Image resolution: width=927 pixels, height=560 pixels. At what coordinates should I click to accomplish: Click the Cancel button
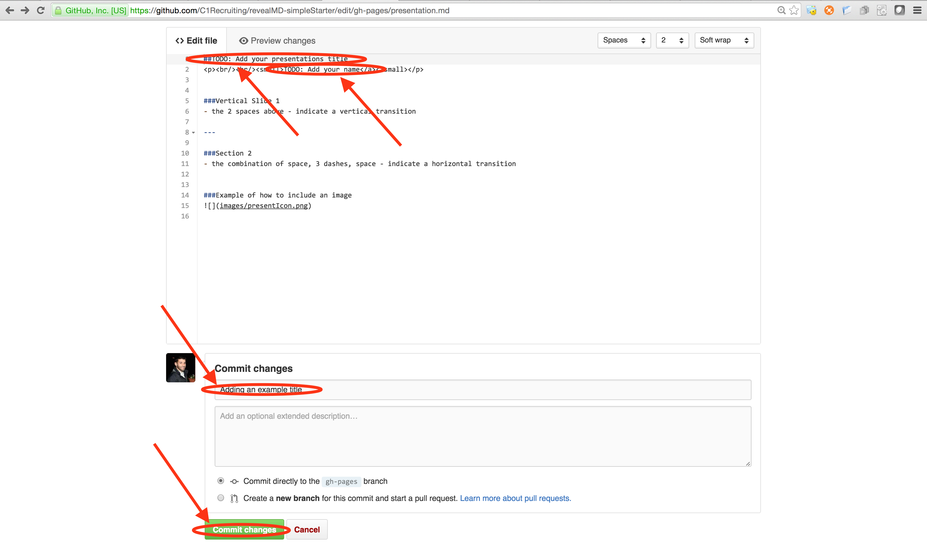307,529
